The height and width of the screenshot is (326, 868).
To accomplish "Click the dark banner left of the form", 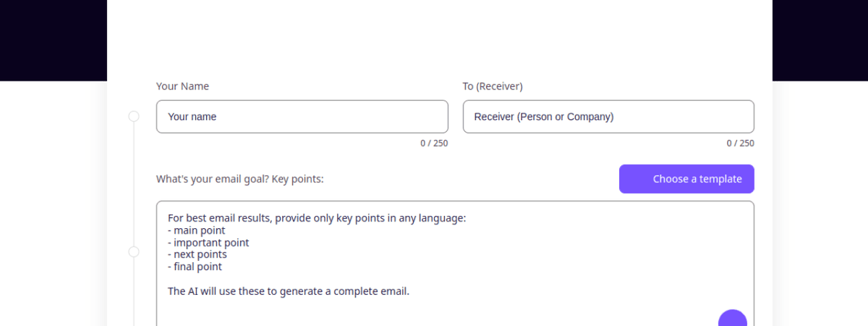I will click(53, 40).
